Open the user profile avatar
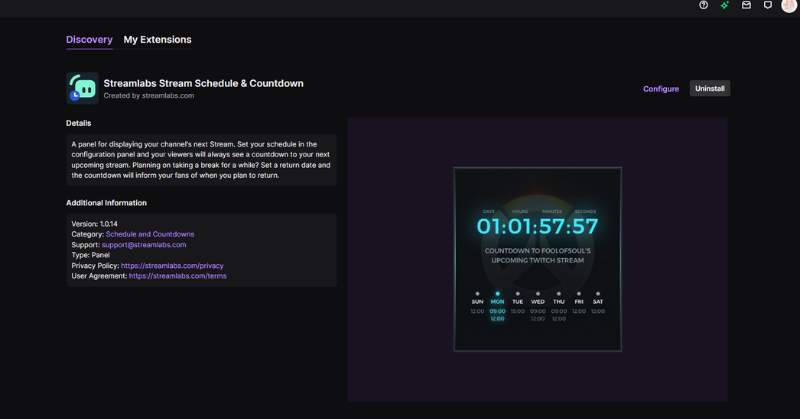This screenshot has width=800, height=419. pos(789,6)
